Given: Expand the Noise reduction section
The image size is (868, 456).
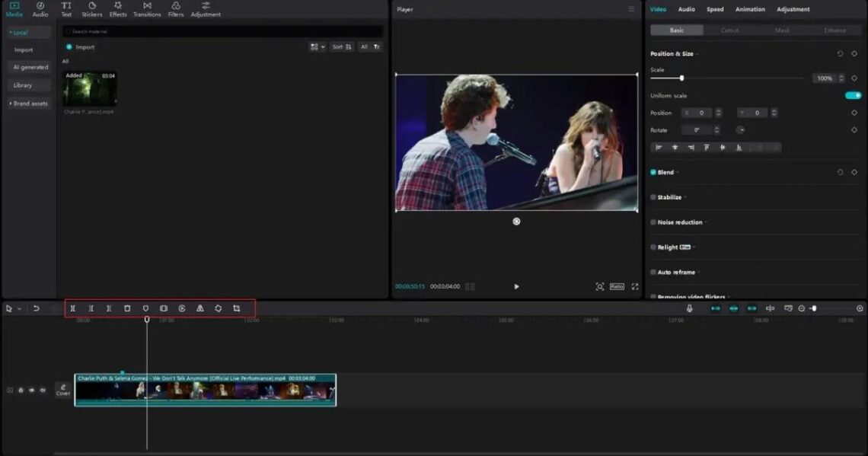Looking at the screenshot, I should (x=705, y=222).
